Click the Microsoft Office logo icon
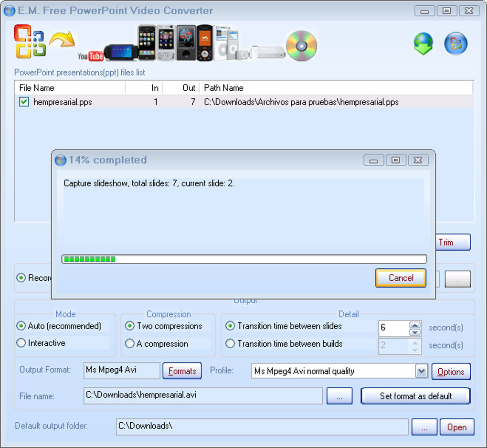Image resolution: width=487 pixels, height=448 pixels. pos(30,42)
